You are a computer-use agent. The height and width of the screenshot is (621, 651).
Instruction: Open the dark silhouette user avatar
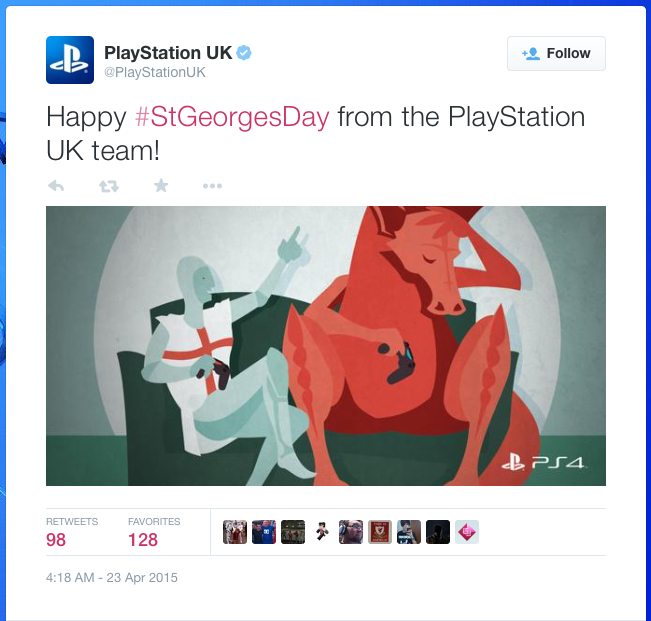point(438,532)
